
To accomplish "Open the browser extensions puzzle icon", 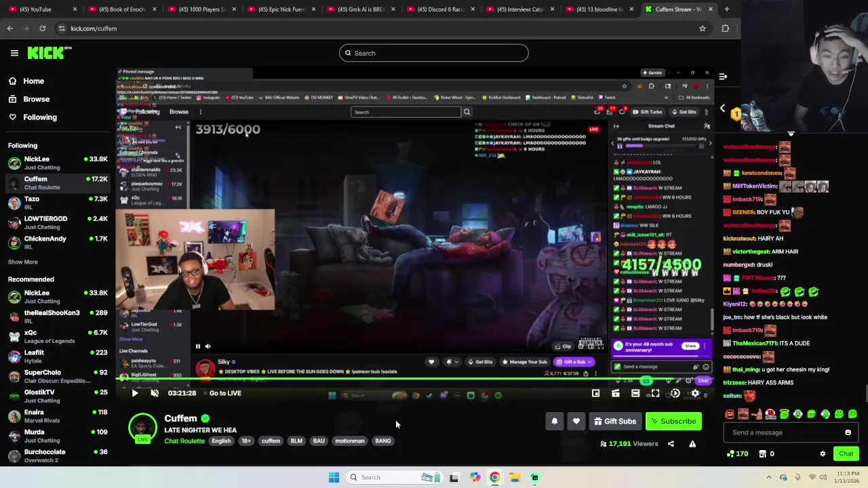I will pyautogui.click(x=725, y=28).
